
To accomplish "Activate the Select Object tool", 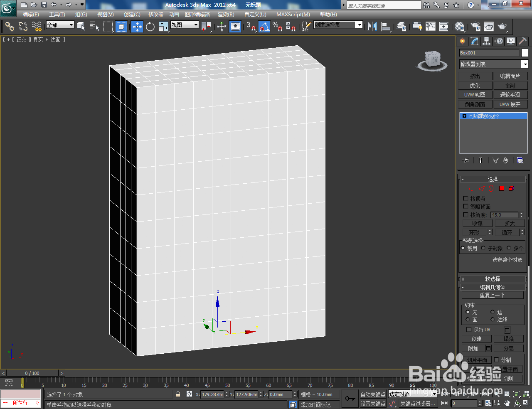I will click(x=81, y=27).
